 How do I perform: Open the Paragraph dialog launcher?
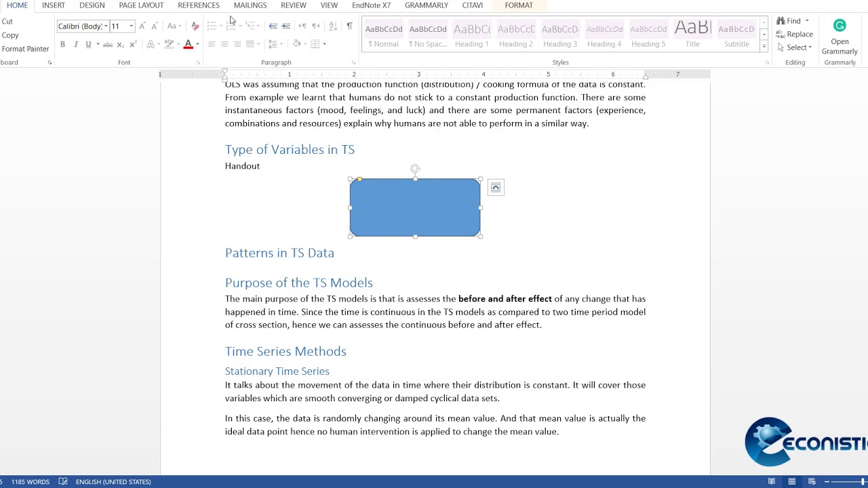point(353,62)
